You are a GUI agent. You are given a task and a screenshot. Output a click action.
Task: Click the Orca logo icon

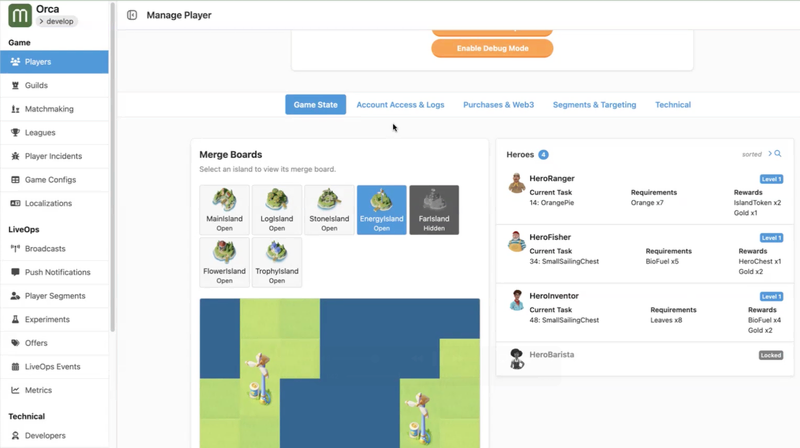(19, 15)
